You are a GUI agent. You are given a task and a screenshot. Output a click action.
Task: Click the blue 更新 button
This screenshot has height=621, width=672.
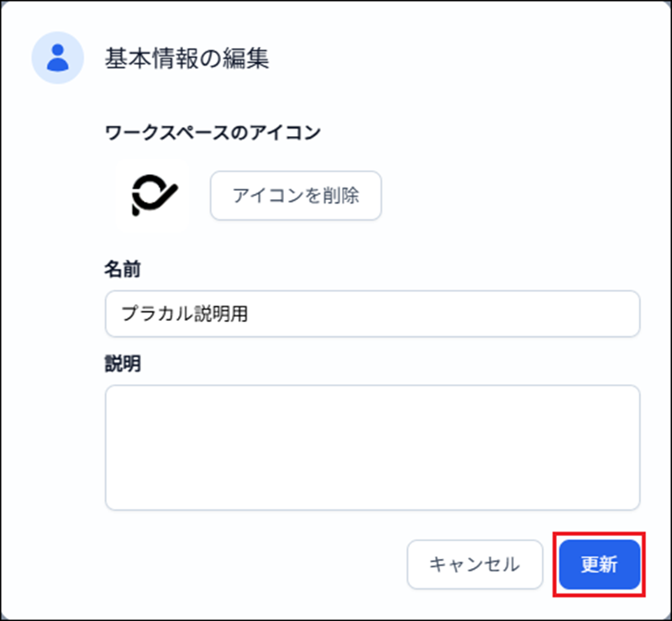point(599,564)
